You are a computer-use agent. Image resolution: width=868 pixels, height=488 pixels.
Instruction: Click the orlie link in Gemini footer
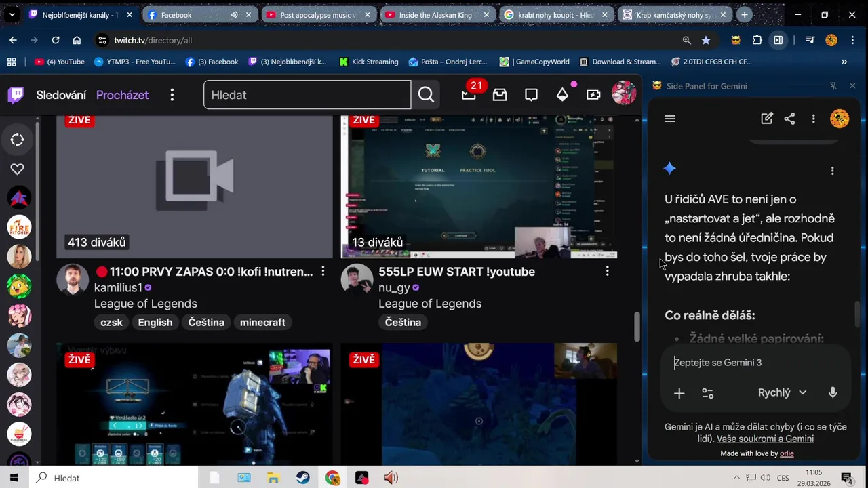(x=787, y=453)
